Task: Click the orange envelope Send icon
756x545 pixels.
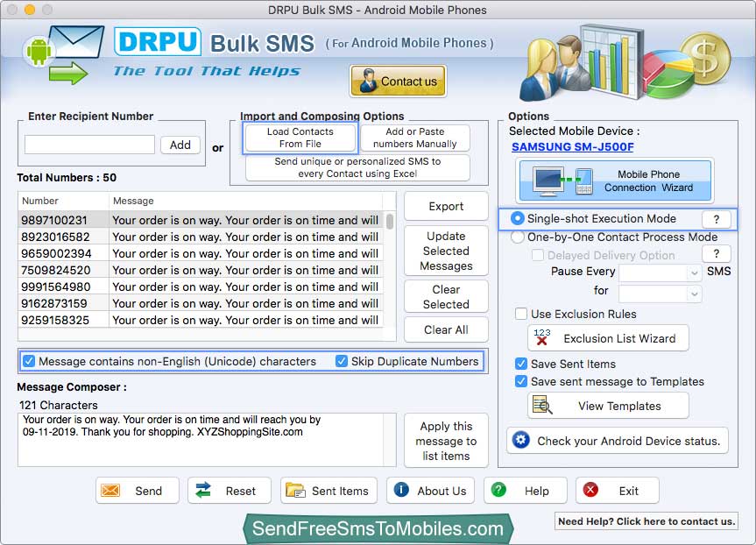Action: click(110, 491)
